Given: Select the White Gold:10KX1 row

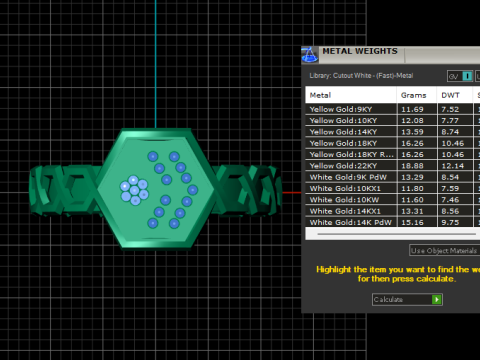Looking at the screenshot, I should [393, 188].
